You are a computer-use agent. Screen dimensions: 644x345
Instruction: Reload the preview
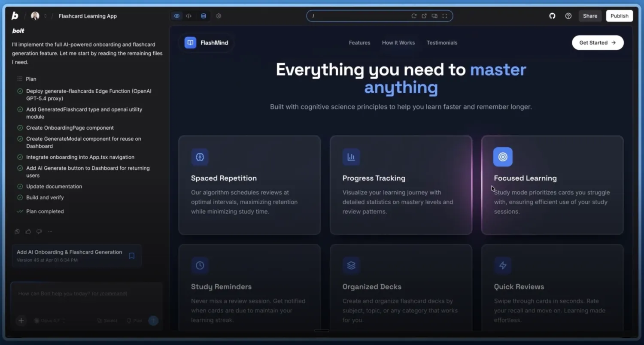414,16
